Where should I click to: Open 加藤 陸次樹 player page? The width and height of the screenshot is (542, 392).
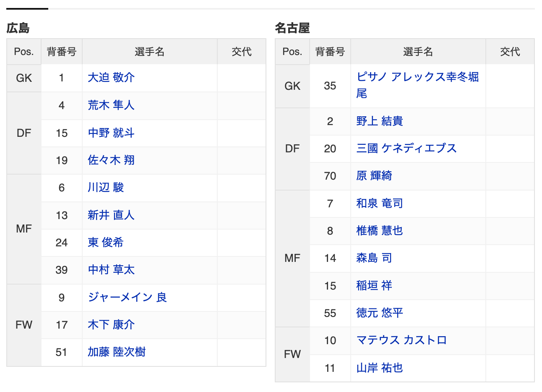(117, 352)
